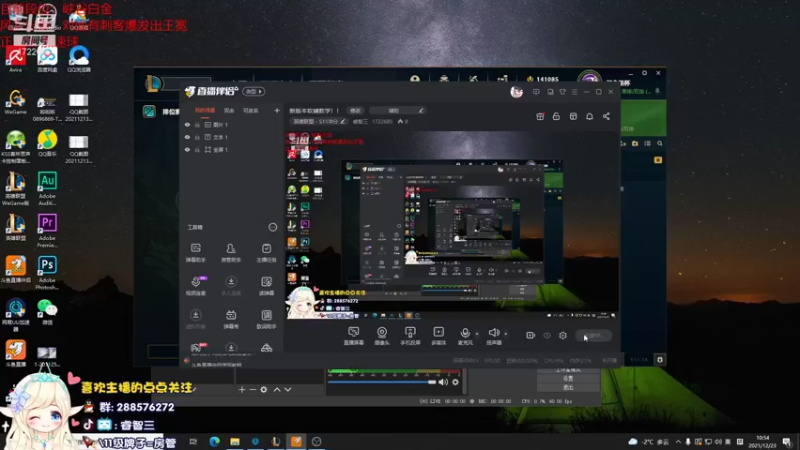Viewport: 800px width, 450px height.
Task: Switch to the first scene tab (red highlighted)
Action: pyautogui.click(x=205, y=110)
